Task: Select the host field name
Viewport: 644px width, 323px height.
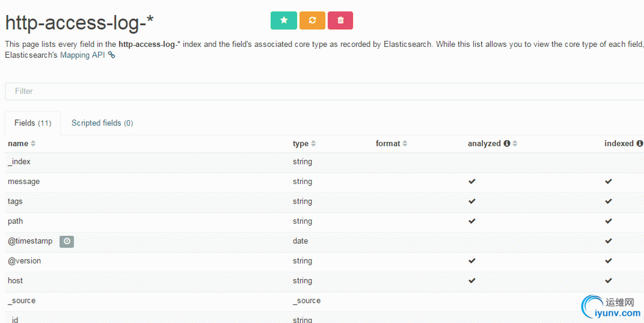Action: tap(15, 281)
